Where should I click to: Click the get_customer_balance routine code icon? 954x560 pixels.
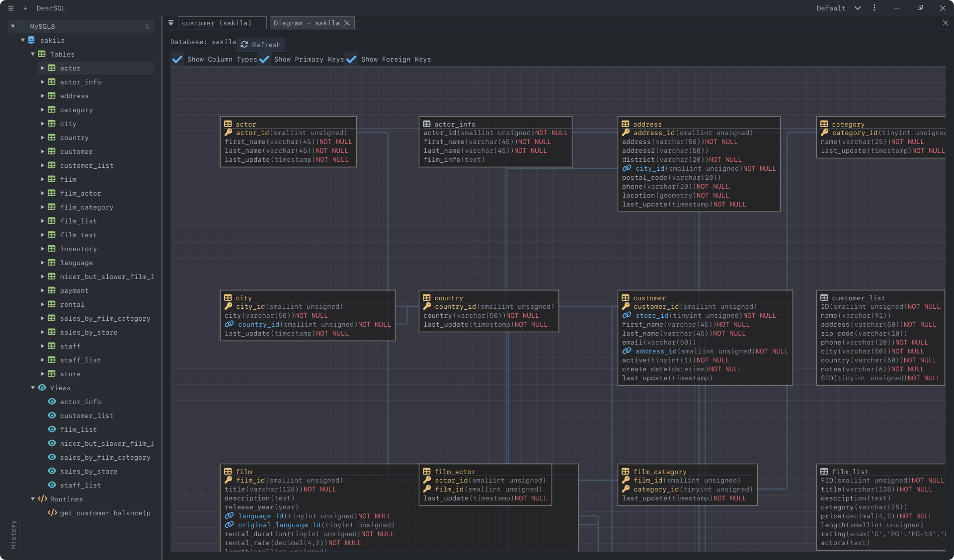[x=52, y=513]
